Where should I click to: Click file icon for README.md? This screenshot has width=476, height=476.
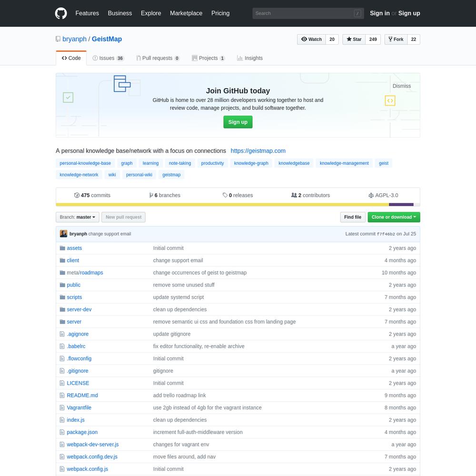tap(62, 395)
